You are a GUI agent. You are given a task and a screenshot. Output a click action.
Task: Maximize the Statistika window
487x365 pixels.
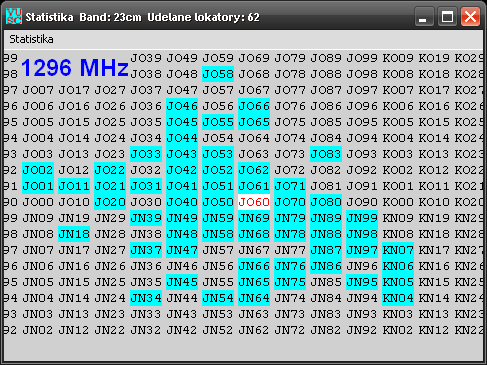pos(447,16)
